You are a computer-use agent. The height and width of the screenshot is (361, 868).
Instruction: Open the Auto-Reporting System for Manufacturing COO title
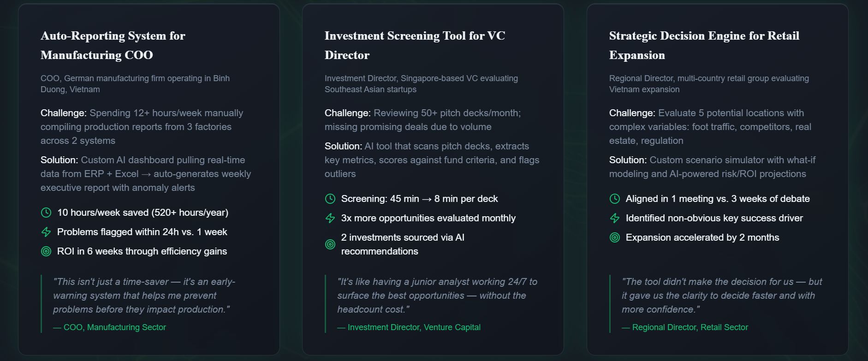[x=113, y=45]
